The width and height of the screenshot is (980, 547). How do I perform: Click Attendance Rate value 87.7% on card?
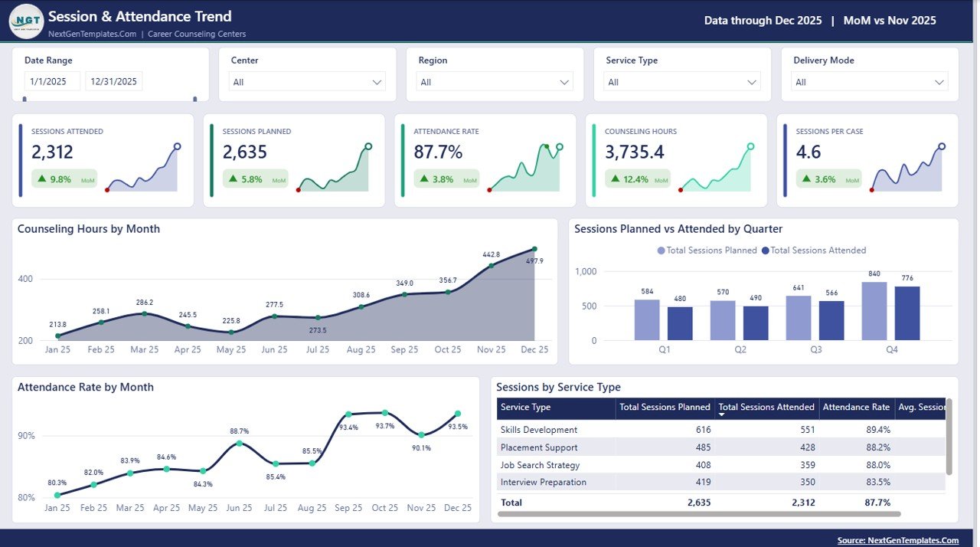point(438,152)
